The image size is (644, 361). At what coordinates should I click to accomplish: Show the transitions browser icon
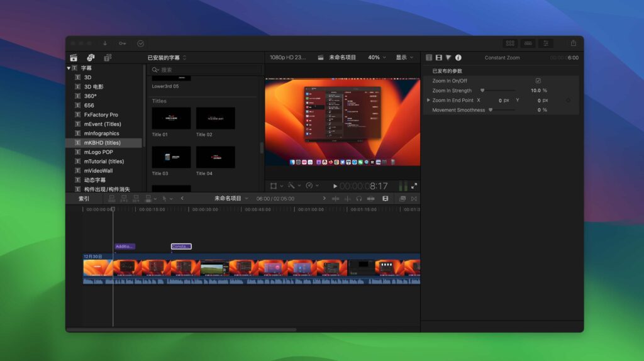(414, 199)
